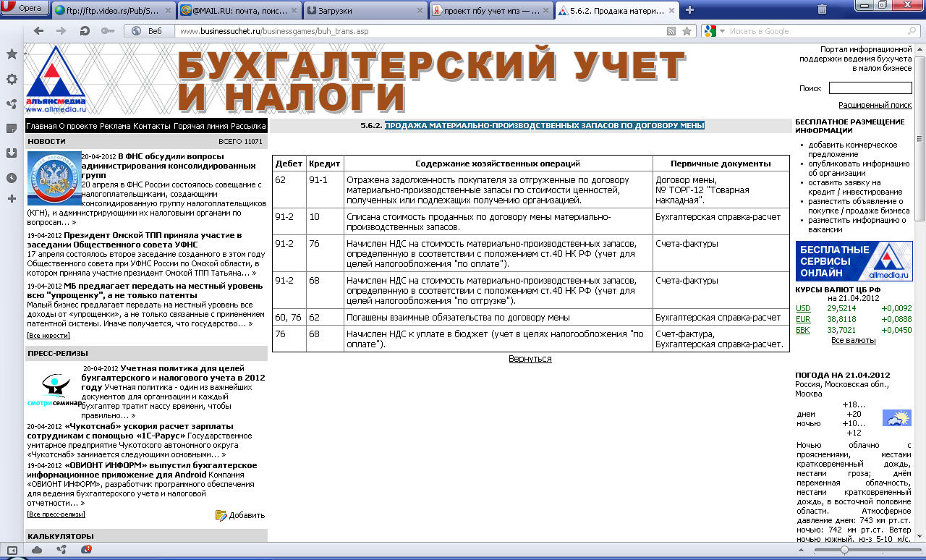Open the USD currency link
The height and width of the screenshot is (560, 926).
tap(803, 308)
